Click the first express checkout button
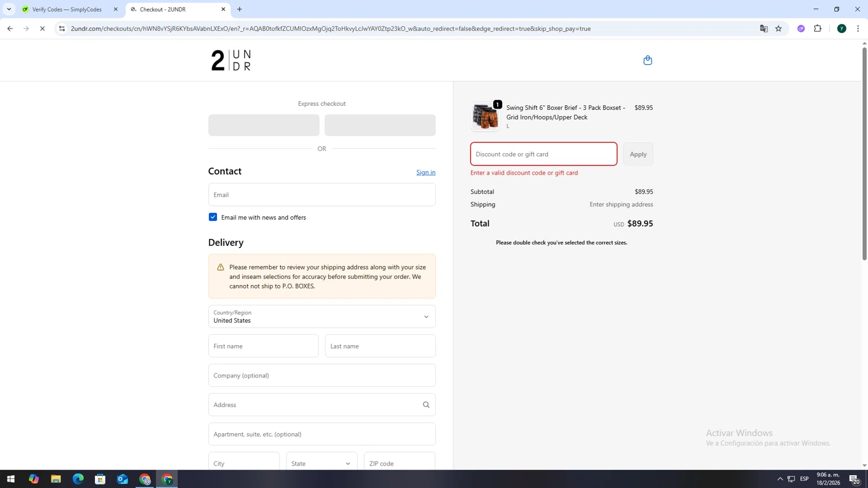Viewport: 868px width, 488px height. pos(264,125)
